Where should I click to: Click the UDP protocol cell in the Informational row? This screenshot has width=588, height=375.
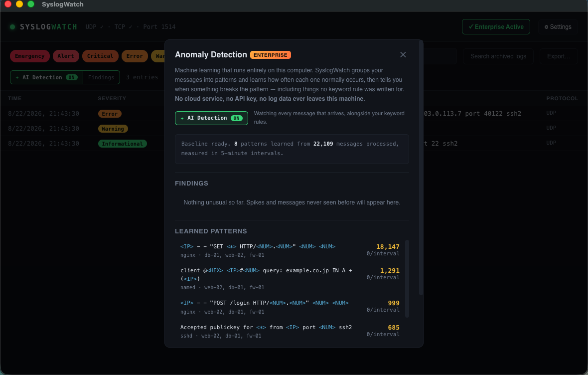click(x=551, y=143)
